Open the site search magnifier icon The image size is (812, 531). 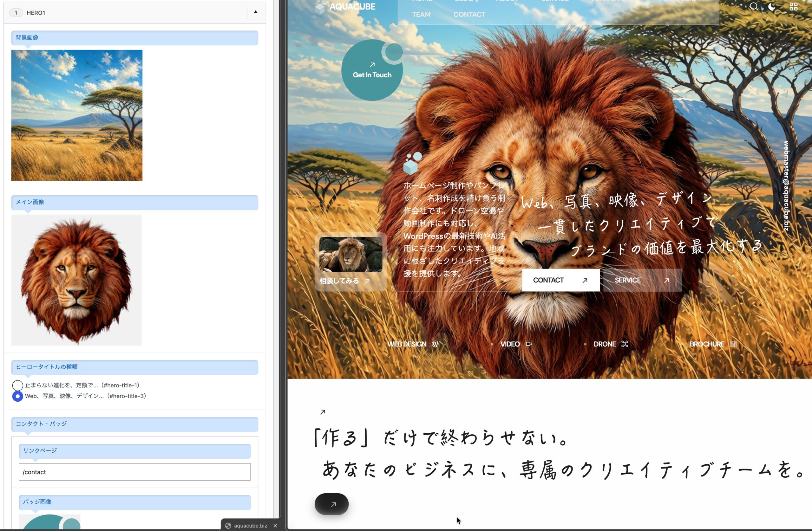pyautogui.click(x=754, y=6)
